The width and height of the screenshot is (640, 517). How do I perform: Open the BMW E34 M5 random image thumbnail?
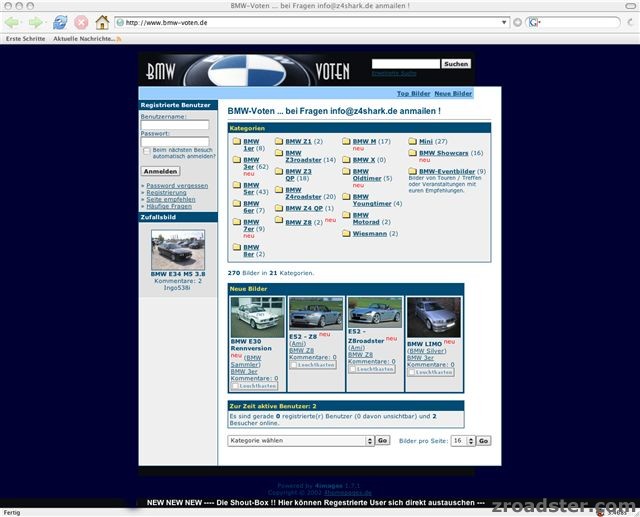(178, 249)
